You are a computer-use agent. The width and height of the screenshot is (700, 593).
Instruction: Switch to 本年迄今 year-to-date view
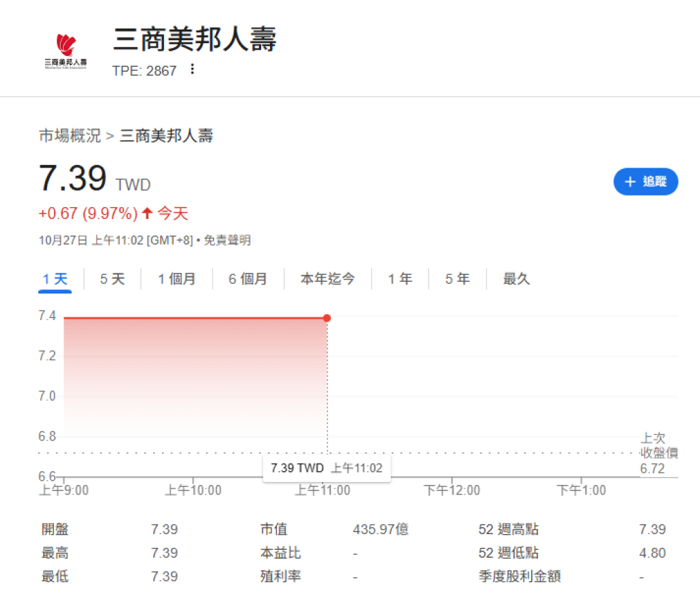point(328,278)
